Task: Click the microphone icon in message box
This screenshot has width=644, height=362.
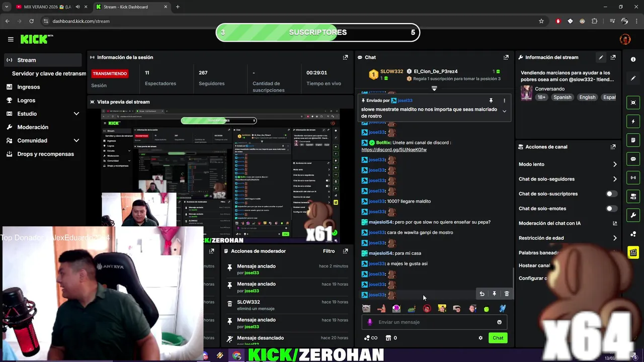Action: click(x=370, y=322)
